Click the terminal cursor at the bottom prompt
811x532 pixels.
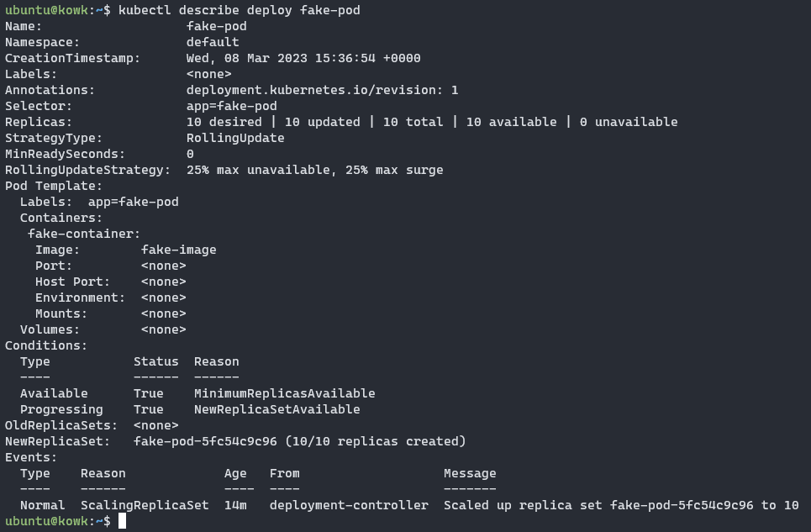[x=122, y=521]
